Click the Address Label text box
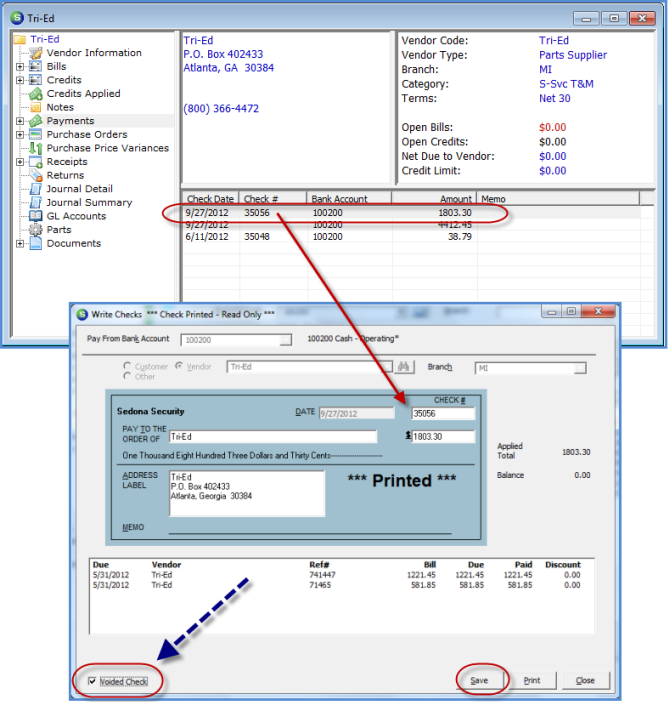The image size is (668, 702). point(247,493)
